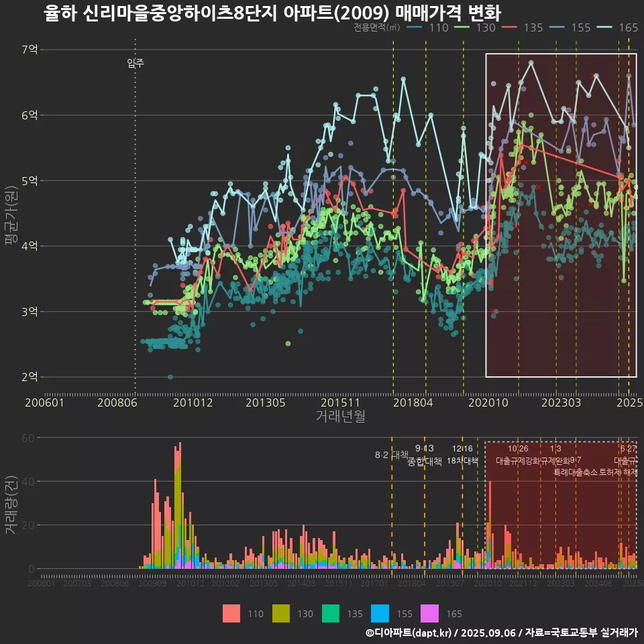
Task: Click the 202406 label on volume chart
Action: pos(598,583)
